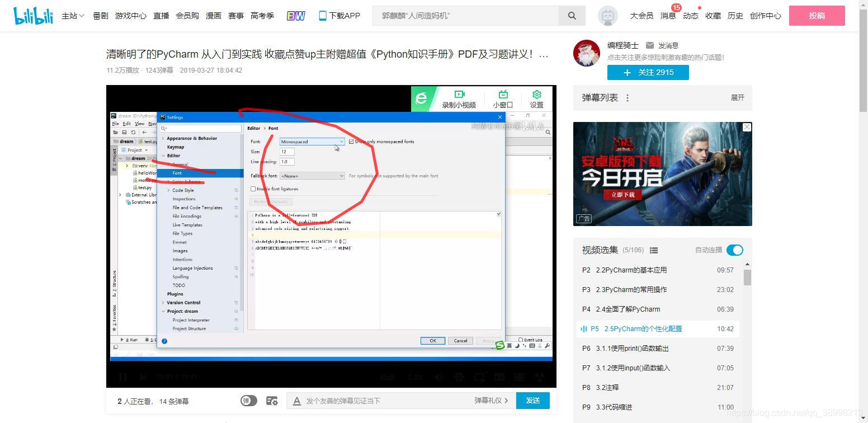Open danmaku display settings icon
This screenshot has height=423, width=868.
point(272,401)
